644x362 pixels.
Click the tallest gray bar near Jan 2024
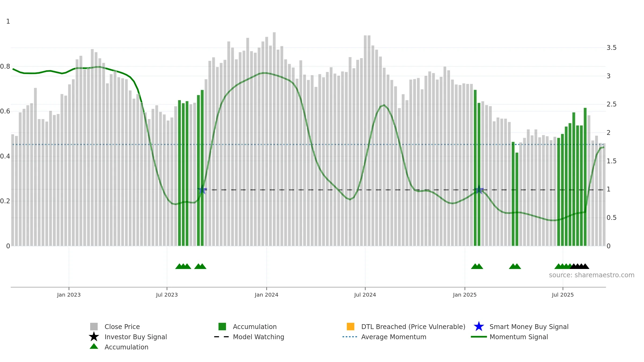(x=274, y=139)
